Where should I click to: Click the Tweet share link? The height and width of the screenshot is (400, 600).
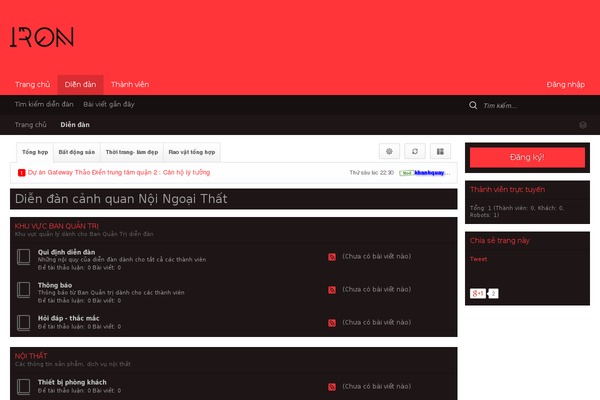point(478,259)
